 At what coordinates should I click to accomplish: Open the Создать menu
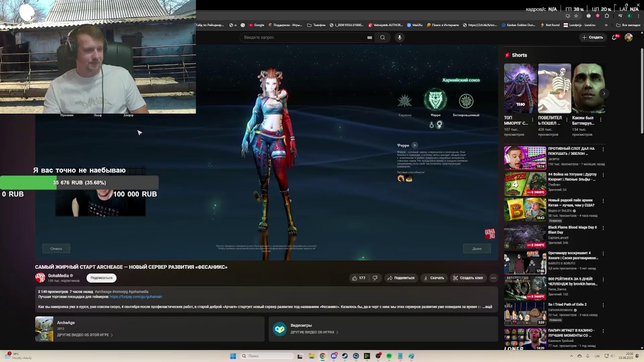pyautogui.click(x=593, y=37)
